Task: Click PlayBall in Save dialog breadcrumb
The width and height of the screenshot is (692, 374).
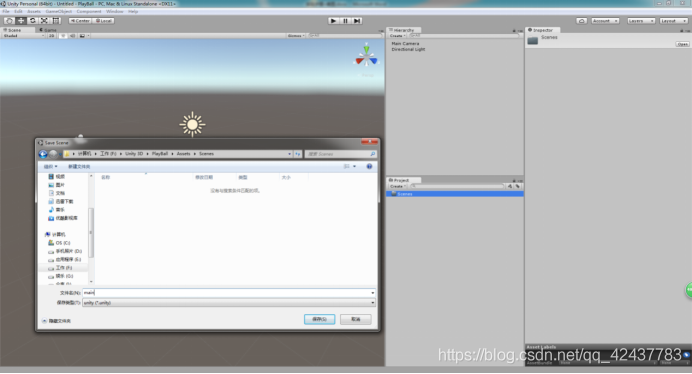Action: [160, 154]
